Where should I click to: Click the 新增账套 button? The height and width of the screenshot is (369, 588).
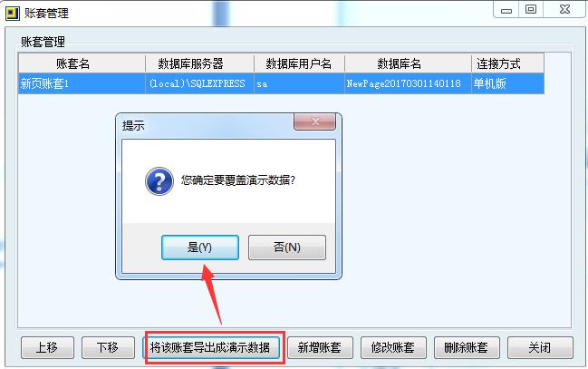[x=320, y=347]
